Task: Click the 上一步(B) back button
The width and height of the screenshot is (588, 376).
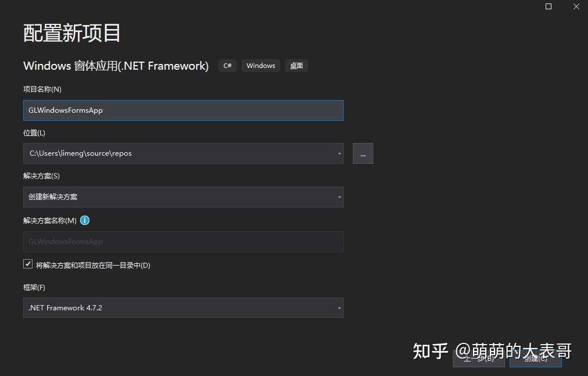Action: [478, 359]
